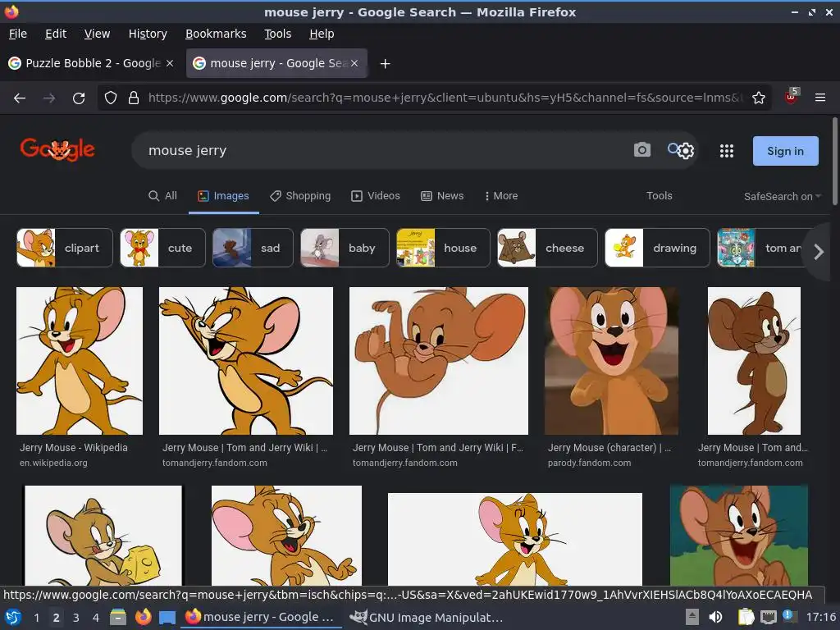Open the Jerry on green background thumbnail

pos(739,536)
